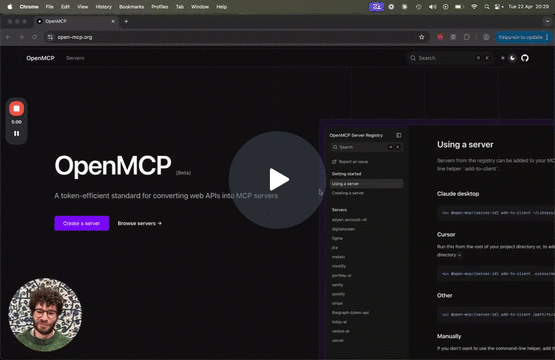555x360 pixels.
Task: Open the sanity server entry
Action: (338, 285)
